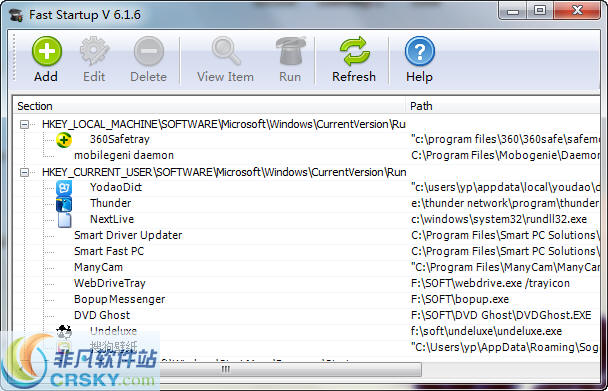Select the HKEY_LOCAL_MACHINE registry key row
The width and height of the screenshot is (608, 391).
[224, 124]
